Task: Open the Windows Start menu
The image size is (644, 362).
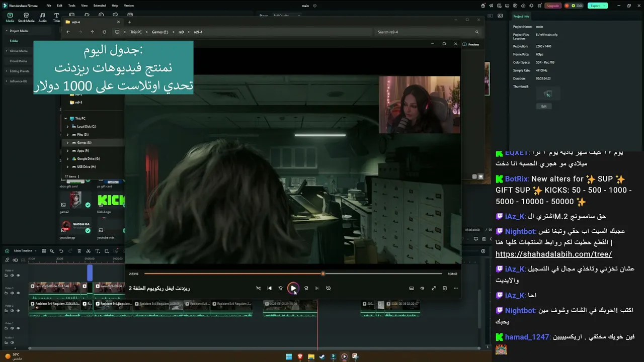Action: point(289,356)
